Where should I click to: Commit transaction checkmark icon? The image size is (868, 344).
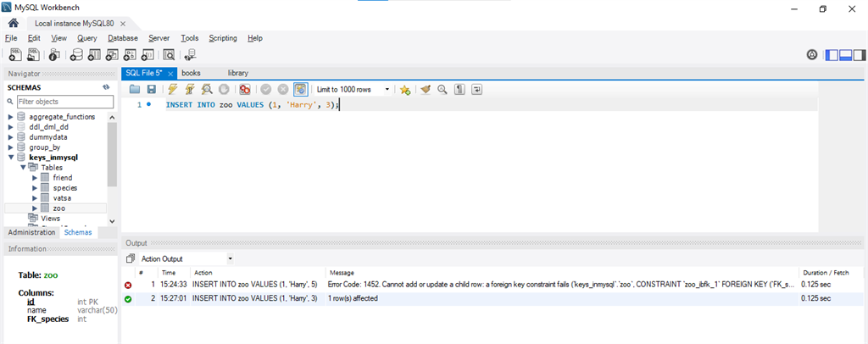pyautogui.click(x=266, y=89)
